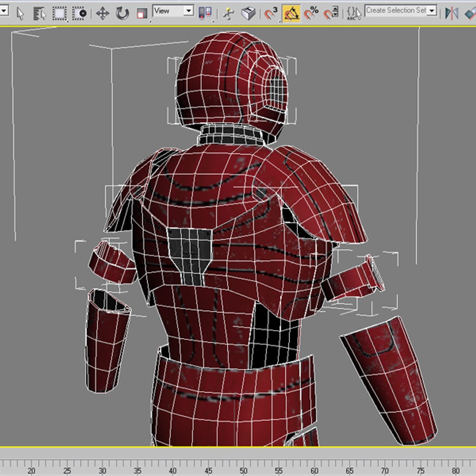Jump to frame 35 on the timeline
Screen dimensions: 476x476
pyautogui.click(x=138, y=470)
